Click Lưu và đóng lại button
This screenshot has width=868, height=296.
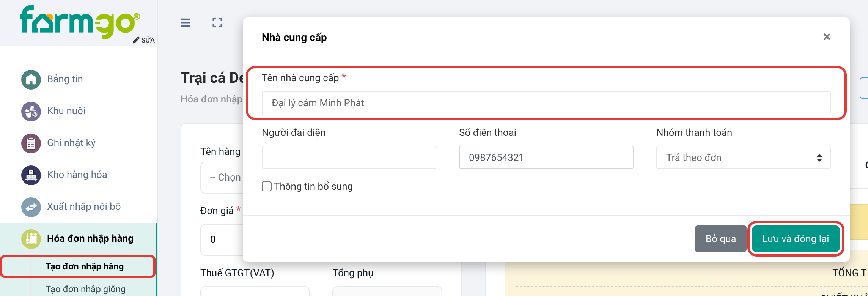coord(796,239)
